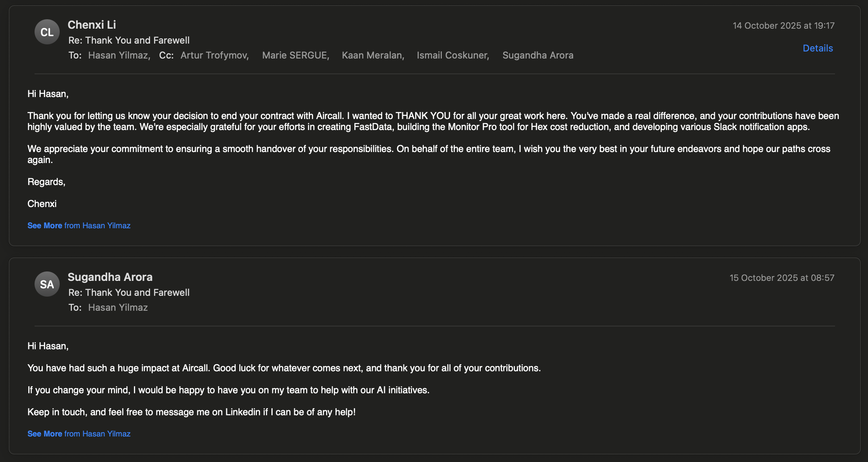This screenshot has width=868, height=462.
Task: Click the 14 October 2025 timestamp
Action: [x=783, y=26]
